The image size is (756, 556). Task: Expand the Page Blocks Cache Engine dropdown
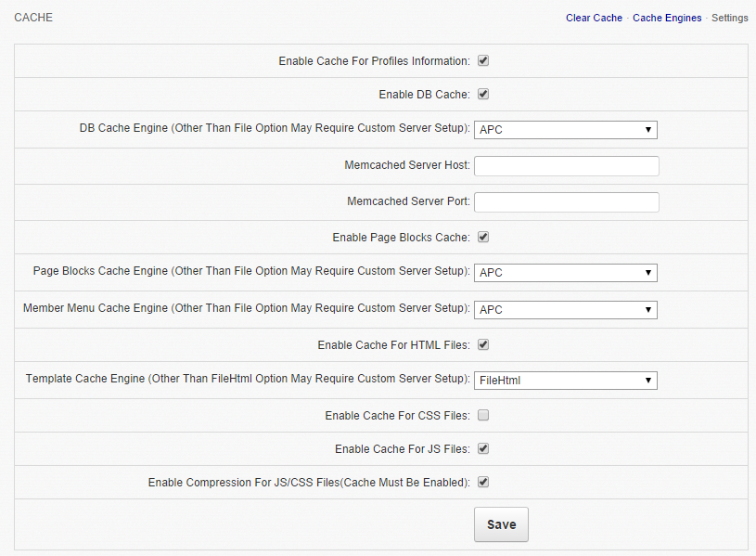(565, 273)
